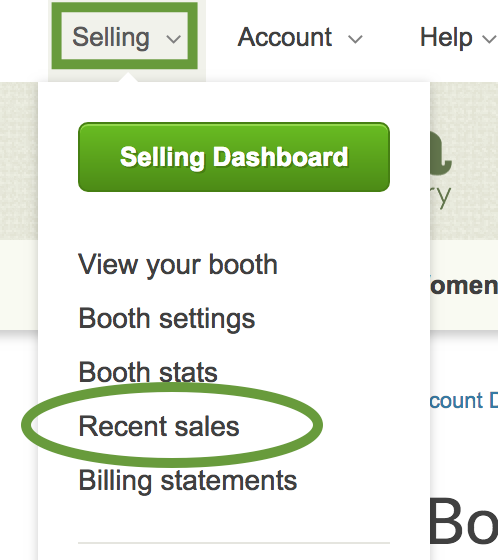Follow the blue "count D" breadcrumb link
This screenshot has height=560, width=498.
tap(464, 401)
